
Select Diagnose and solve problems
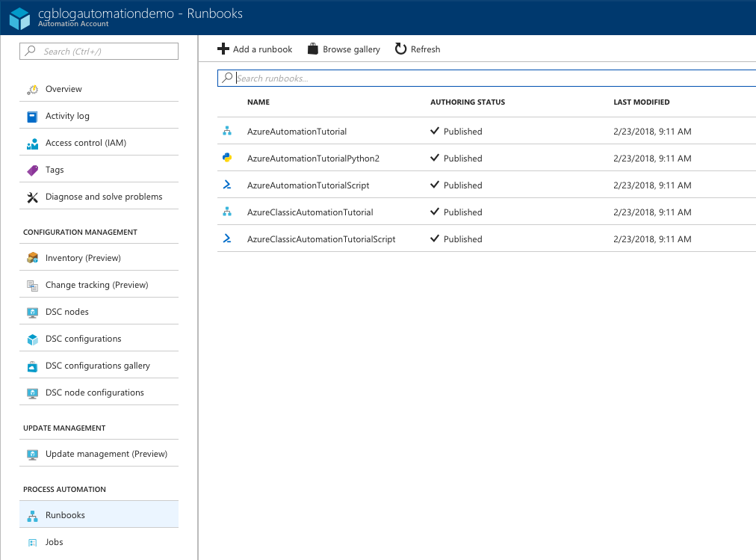coord(99,197)
